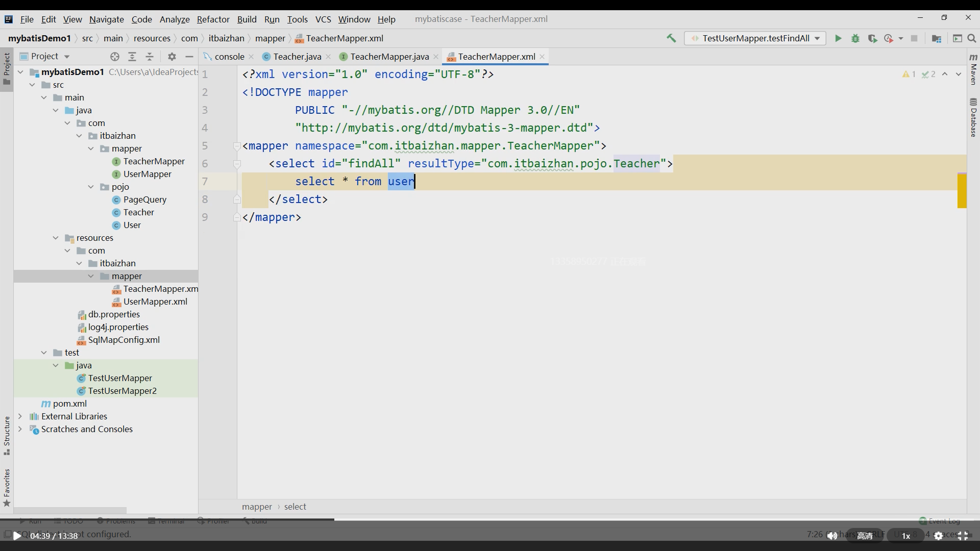This screenshot has height=551, width=980.
Task: Click the resources breadcrumb
Action: (152, 38)
